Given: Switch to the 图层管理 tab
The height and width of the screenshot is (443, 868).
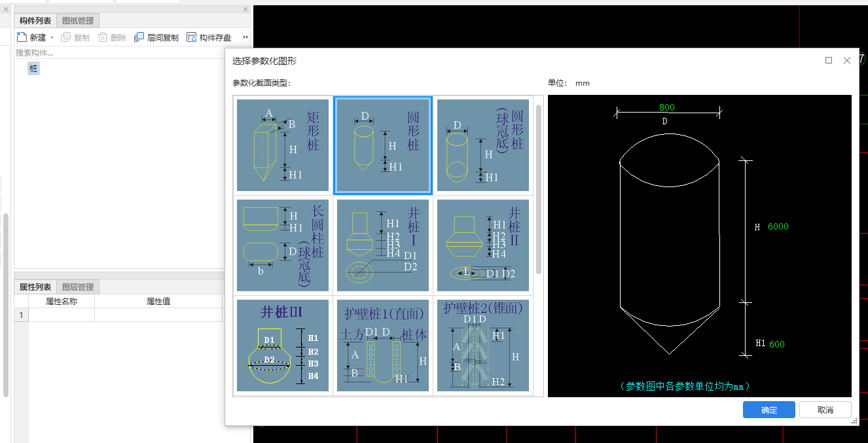Looking at the screenshot, I should point(78,287).
